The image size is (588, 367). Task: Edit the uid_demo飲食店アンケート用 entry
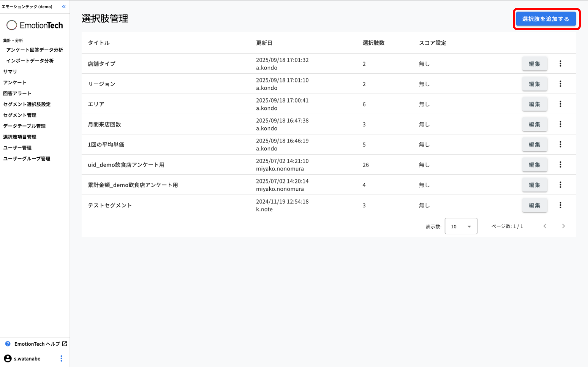pyautogui.click(x=534, y=165)
